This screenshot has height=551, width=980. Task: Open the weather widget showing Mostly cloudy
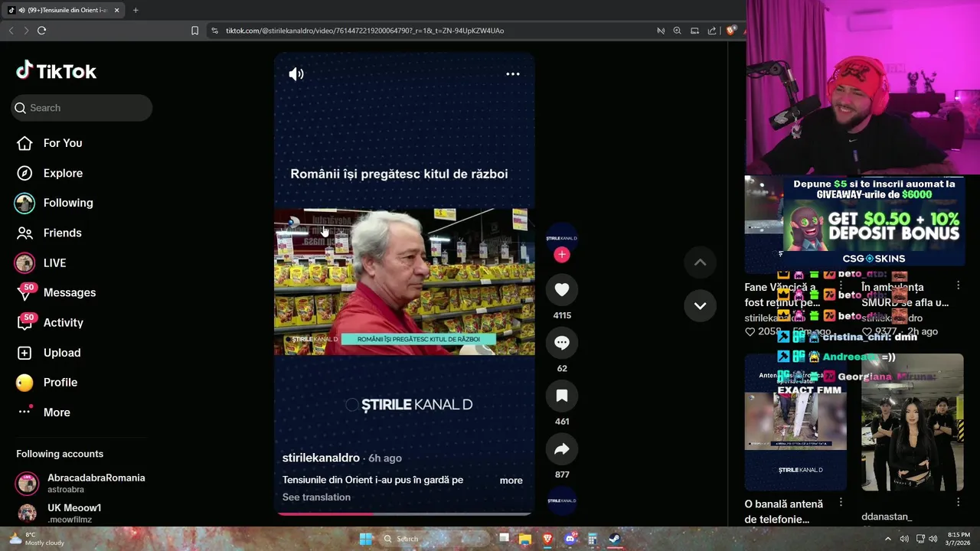pos(37,539)
